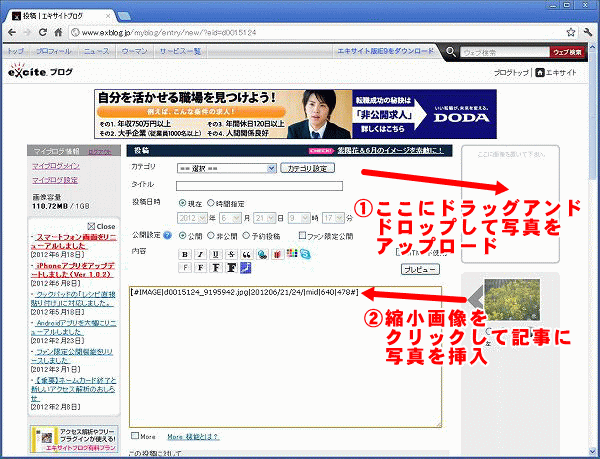
Task: Click inside the post content text area
Action: [x=285, y=357]
